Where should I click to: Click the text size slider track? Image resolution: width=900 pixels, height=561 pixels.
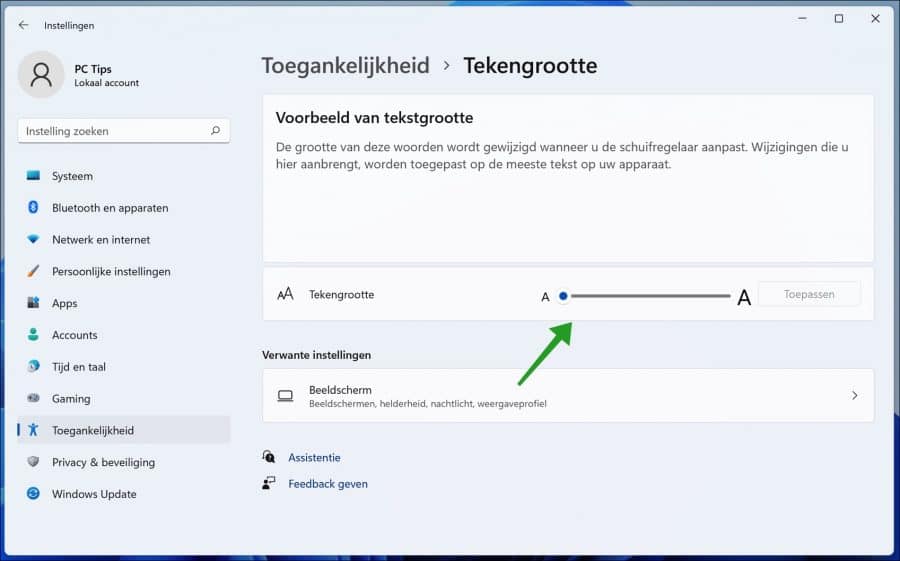coord(650,296)
